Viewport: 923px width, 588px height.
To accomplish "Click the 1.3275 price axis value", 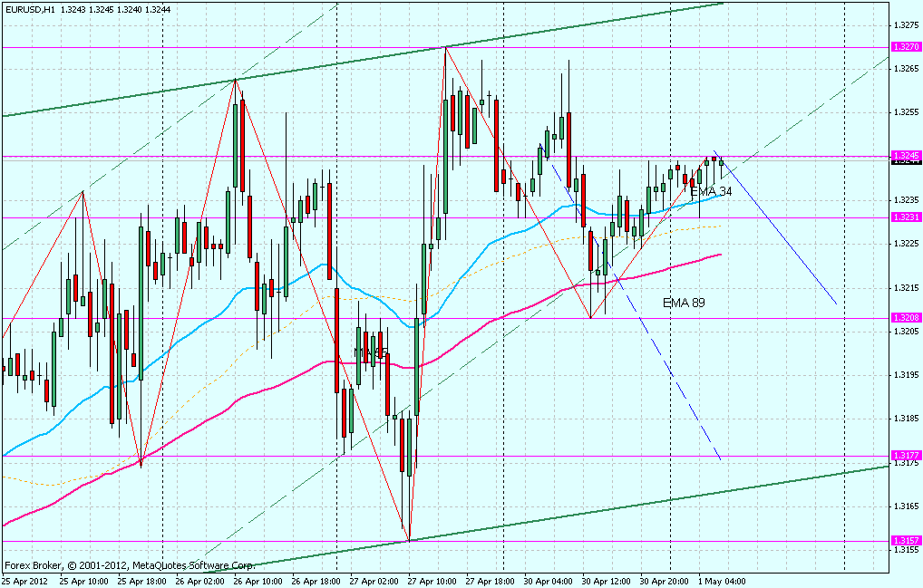I will (x=906, y=25).
